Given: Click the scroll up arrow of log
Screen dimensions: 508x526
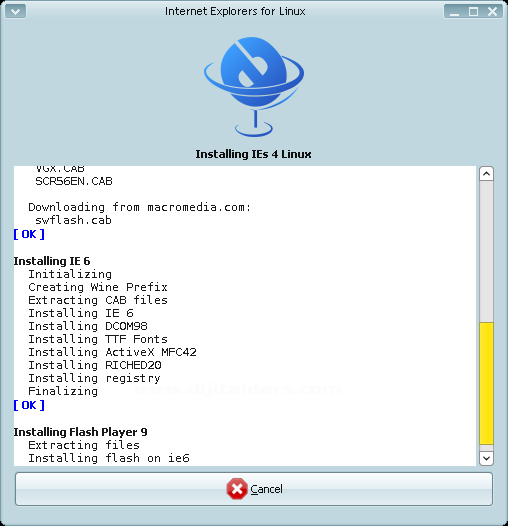Looking at the screenshot, I should pos(486,174).
